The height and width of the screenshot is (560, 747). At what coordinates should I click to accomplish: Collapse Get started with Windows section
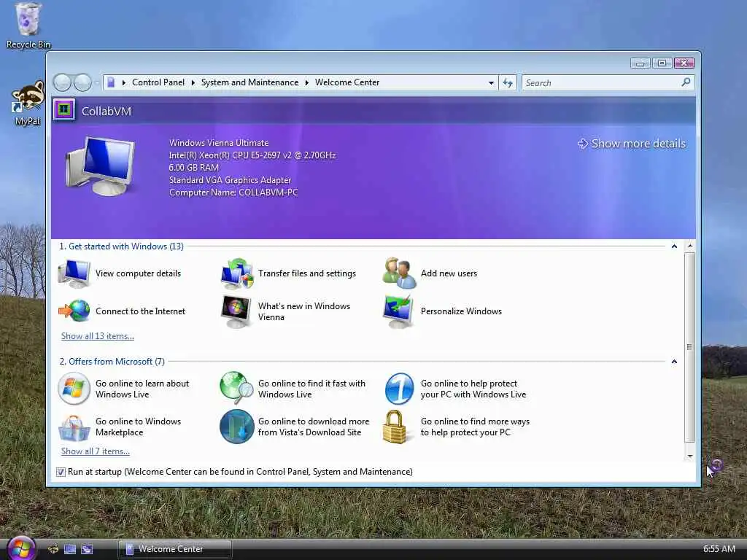[x=674, y=246]
